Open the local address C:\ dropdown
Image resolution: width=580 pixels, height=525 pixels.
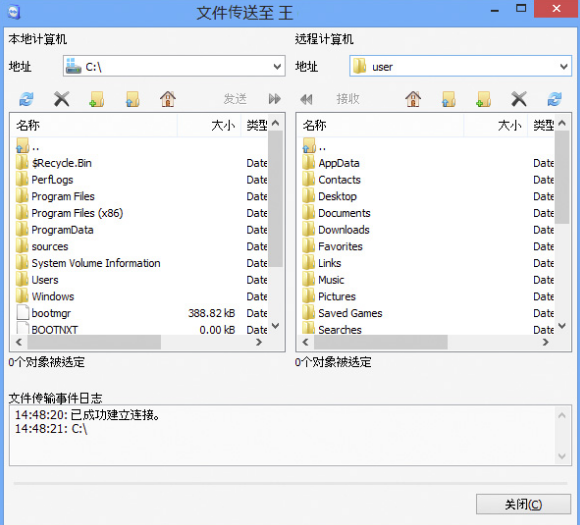click(x=277, y=67)
